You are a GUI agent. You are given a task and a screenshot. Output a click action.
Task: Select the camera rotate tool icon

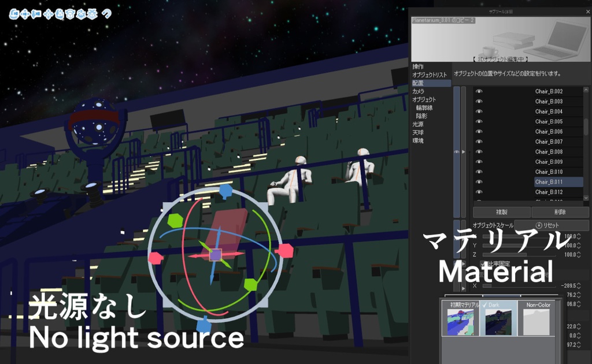(x=14, y=13)
